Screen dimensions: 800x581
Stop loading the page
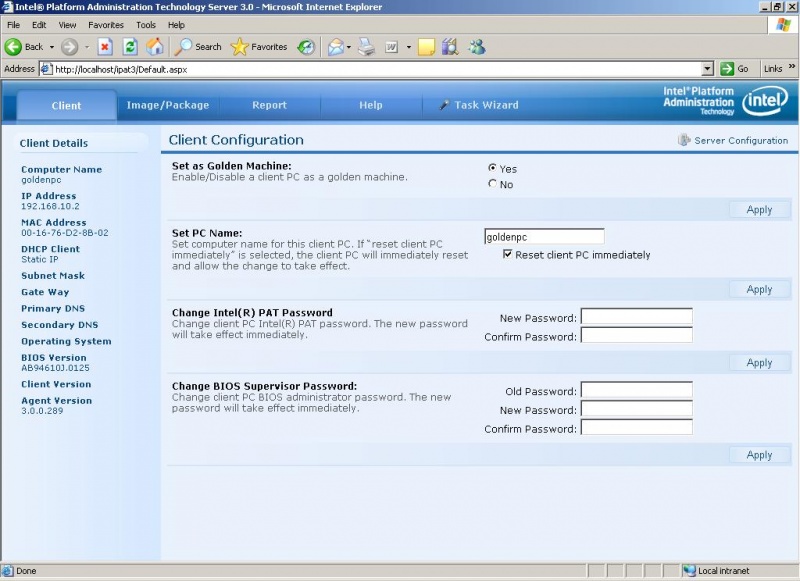click(104, 46)
